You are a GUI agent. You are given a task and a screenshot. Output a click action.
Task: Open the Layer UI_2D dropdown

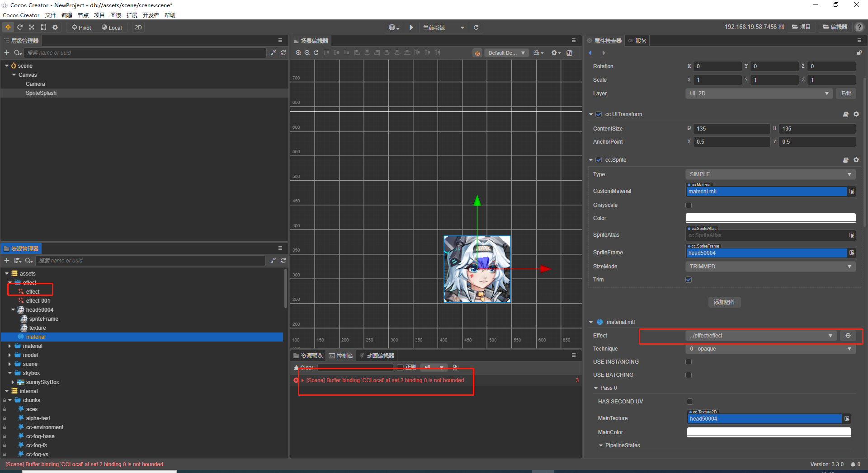[x=759, y=94]
